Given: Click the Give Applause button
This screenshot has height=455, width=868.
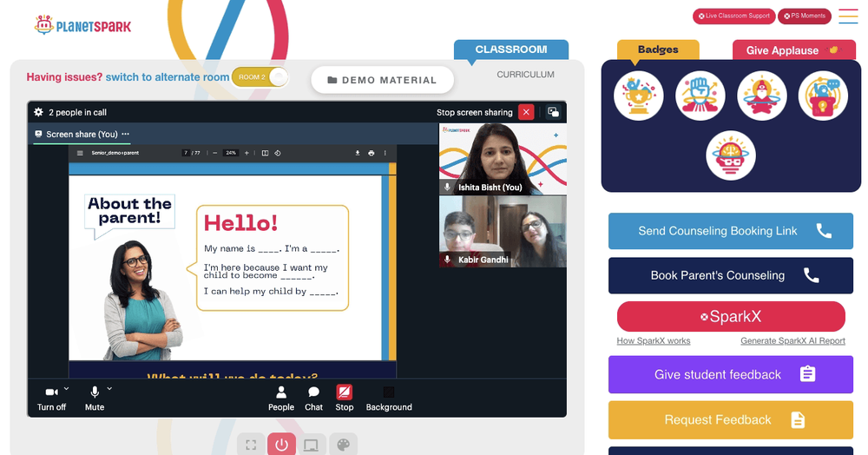Looking at the screenshot, I should click(794, 50).
